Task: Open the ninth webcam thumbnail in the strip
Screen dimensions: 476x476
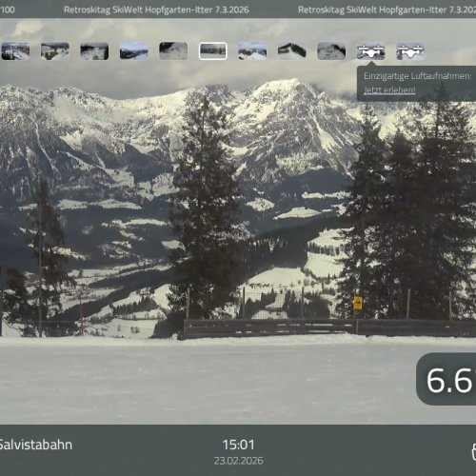Action: [331, 51]
